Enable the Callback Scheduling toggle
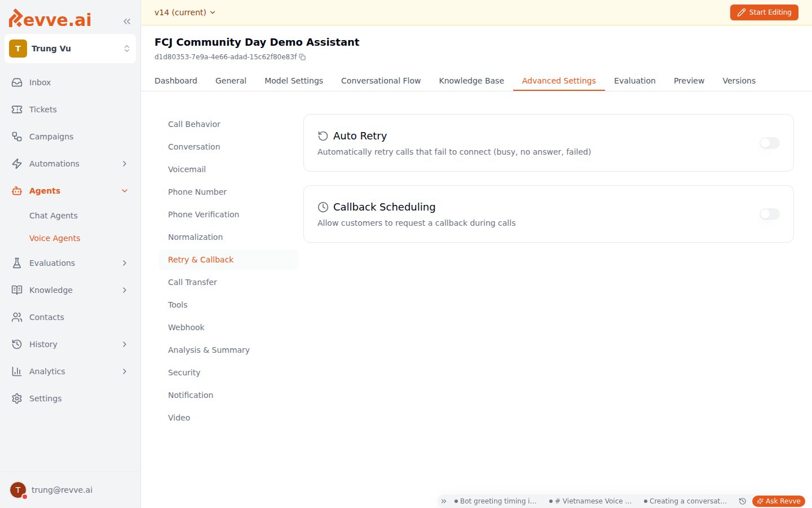 coord(770,214)
